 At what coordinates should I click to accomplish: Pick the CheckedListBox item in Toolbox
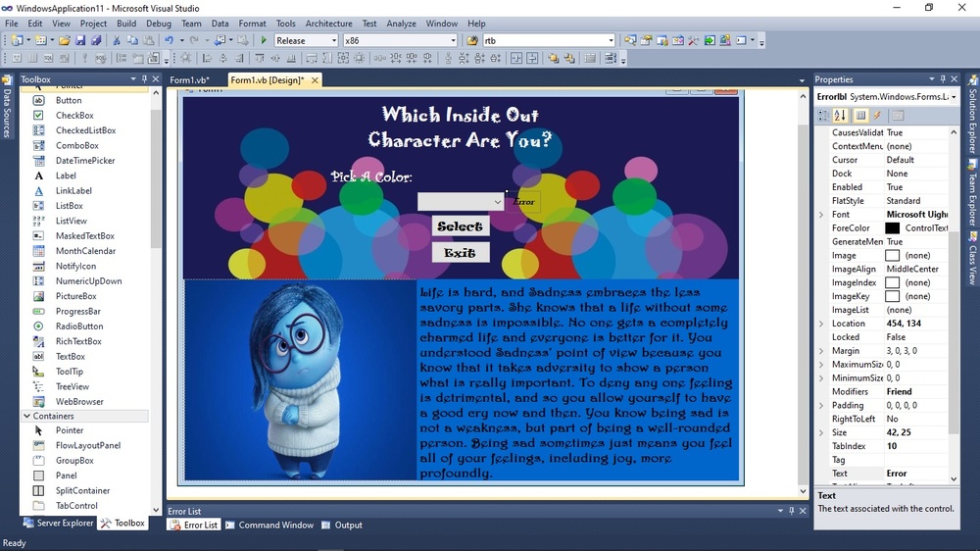pos(85,130)
